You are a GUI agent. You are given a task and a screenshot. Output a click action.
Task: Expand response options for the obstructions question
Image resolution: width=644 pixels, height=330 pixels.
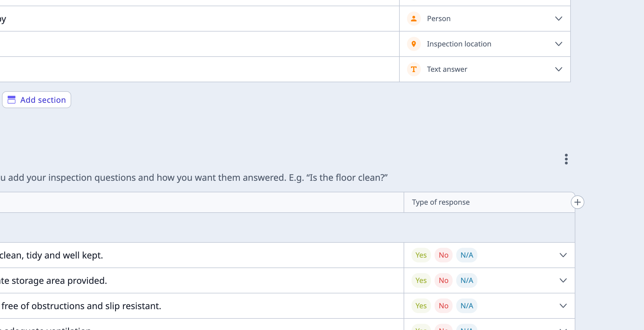[x=563, y=306]
